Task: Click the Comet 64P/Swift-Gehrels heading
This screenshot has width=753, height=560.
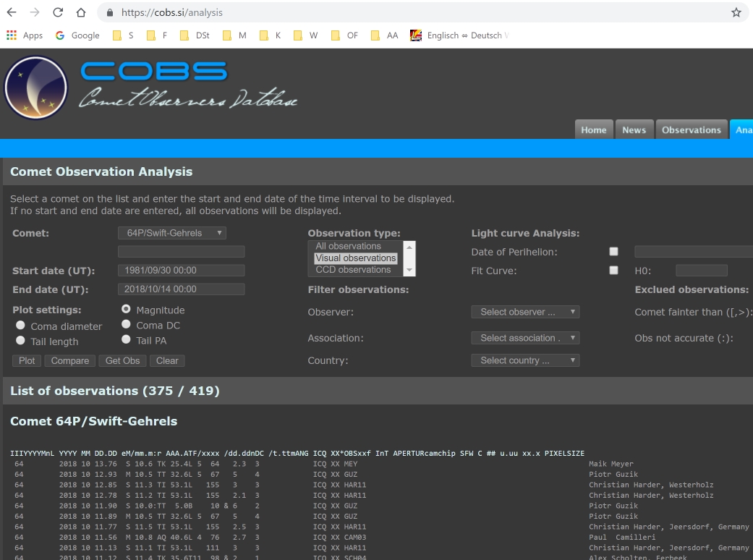Action: [93, 421]
